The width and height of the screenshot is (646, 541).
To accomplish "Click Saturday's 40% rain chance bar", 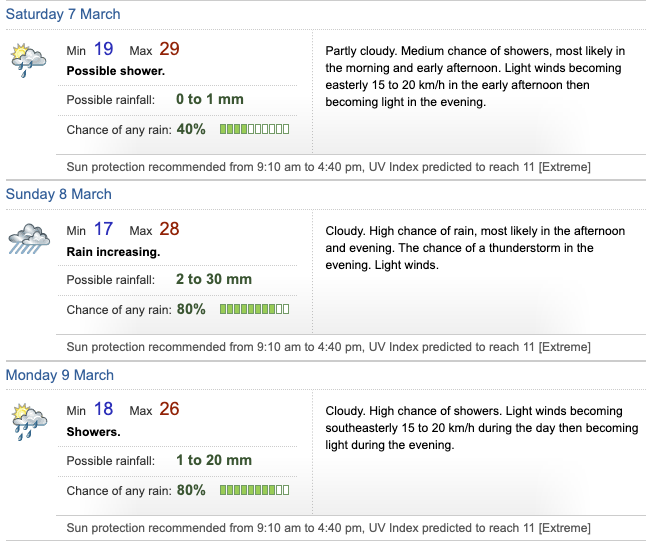I will 254,129.
